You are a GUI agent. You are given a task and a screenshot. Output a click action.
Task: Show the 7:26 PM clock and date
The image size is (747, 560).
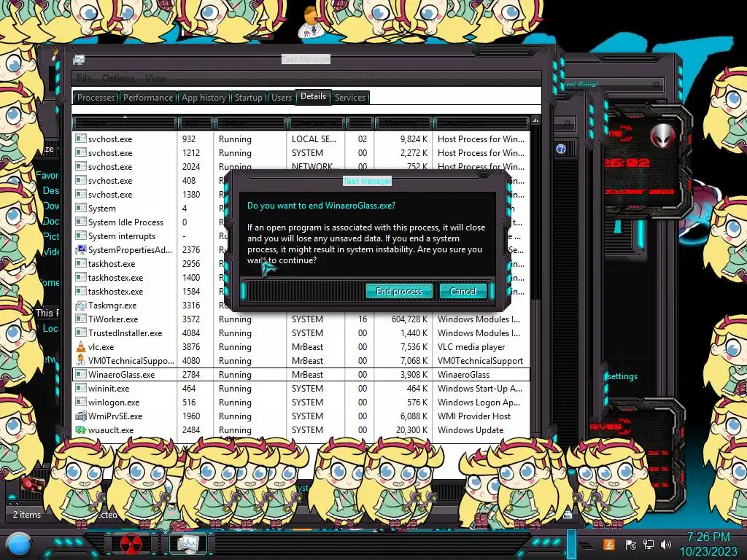(708, 544)
